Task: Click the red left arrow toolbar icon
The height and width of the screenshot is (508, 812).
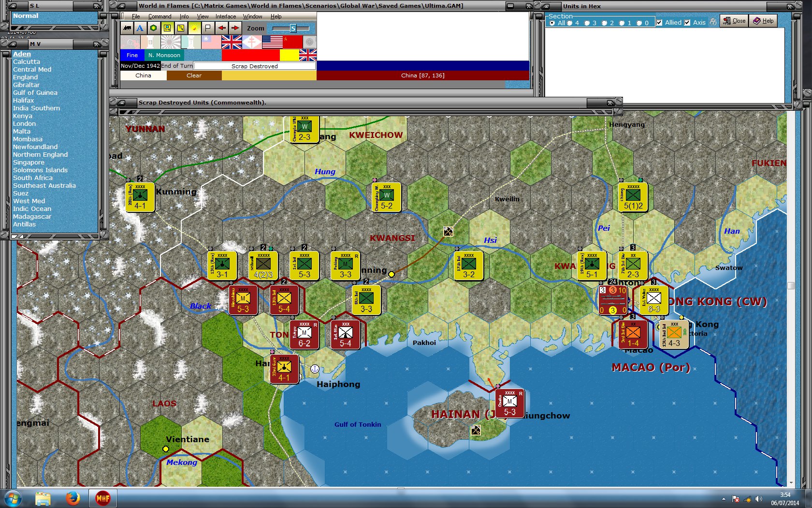Action: point(221,28)
